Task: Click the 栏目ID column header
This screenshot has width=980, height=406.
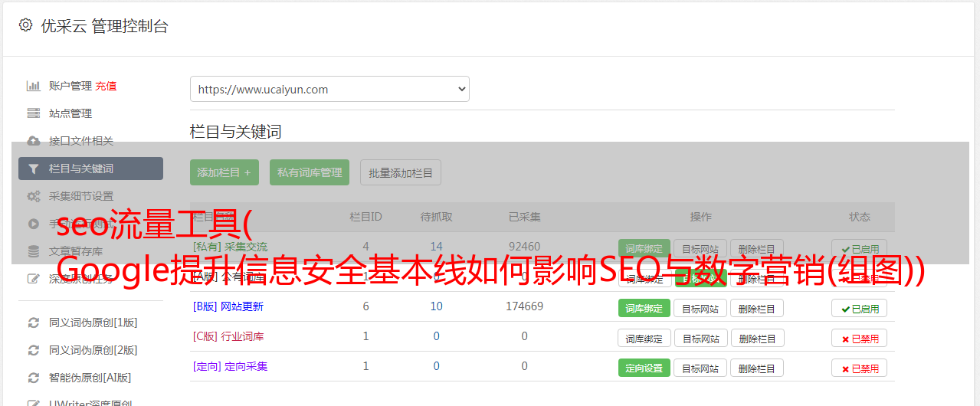Action: [365, 217]
